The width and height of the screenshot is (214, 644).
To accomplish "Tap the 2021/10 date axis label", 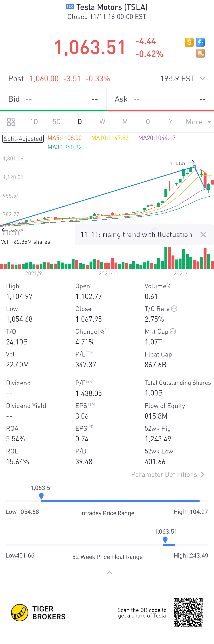I will click(x=108, y=273).
